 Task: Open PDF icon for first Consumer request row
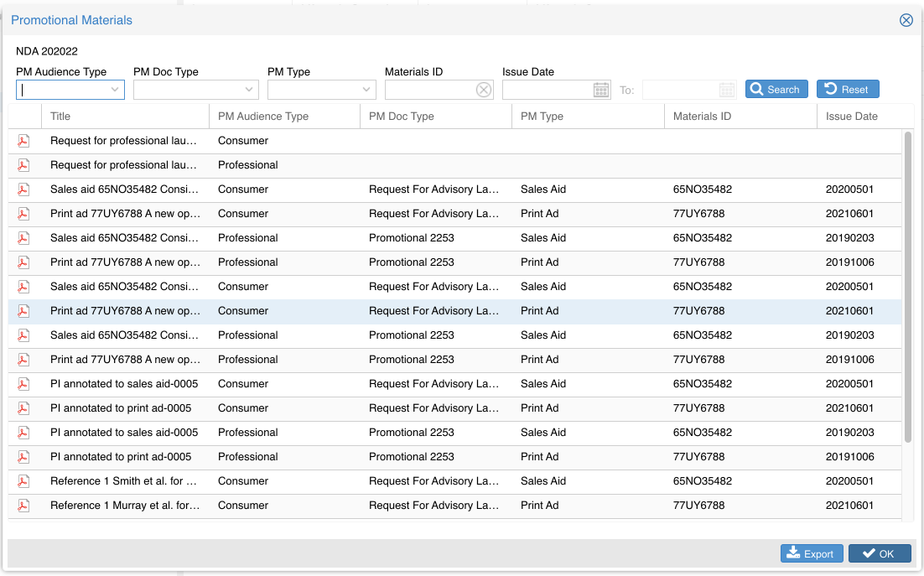23,141
